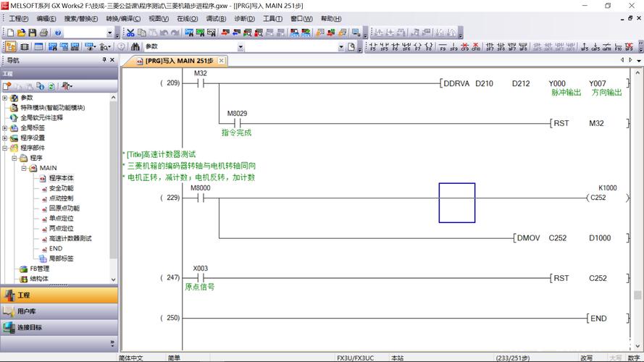Save the project with floppy icon
This screenshot has width=644, height=362.
pos(32,33)
